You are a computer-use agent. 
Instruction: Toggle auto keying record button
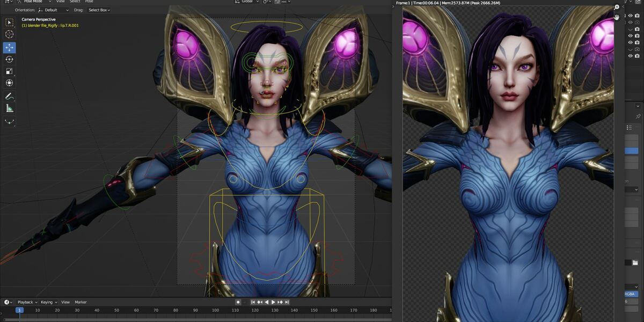coord(238,302)
